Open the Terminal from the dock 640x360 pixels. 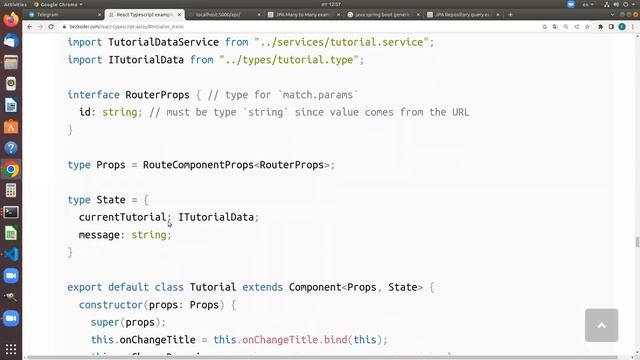click(x=11, y=212)
